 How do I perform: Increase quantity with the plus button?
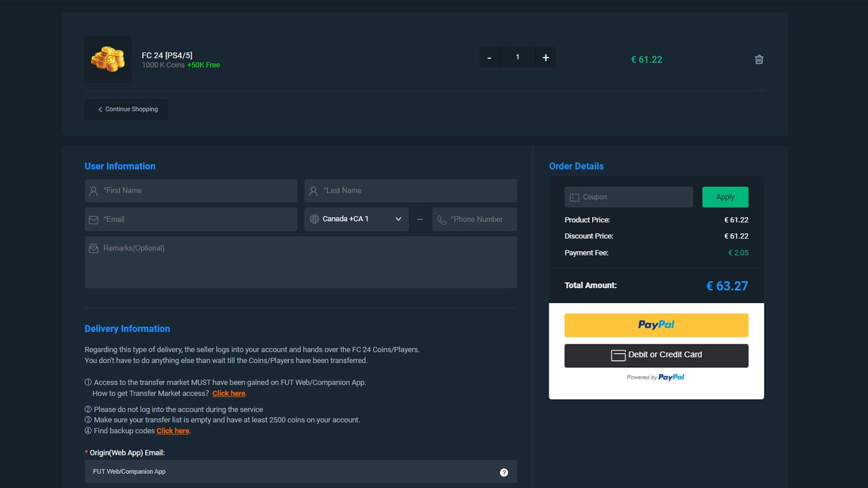tap(545, 58)
